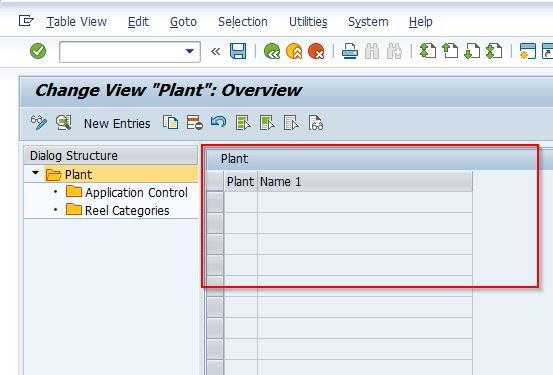Open the Selection menu
Screen dimensions: 553x375
click(243, 22)
